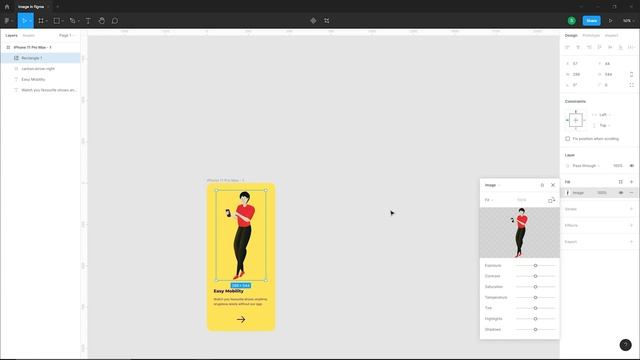Select the Move tool
Screen dimensions: 640x360
[24, 20]
